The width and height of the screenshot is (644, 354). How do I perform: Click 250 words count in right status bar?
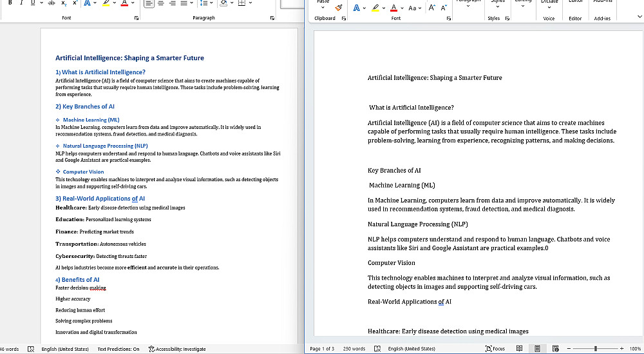point(354,349)
